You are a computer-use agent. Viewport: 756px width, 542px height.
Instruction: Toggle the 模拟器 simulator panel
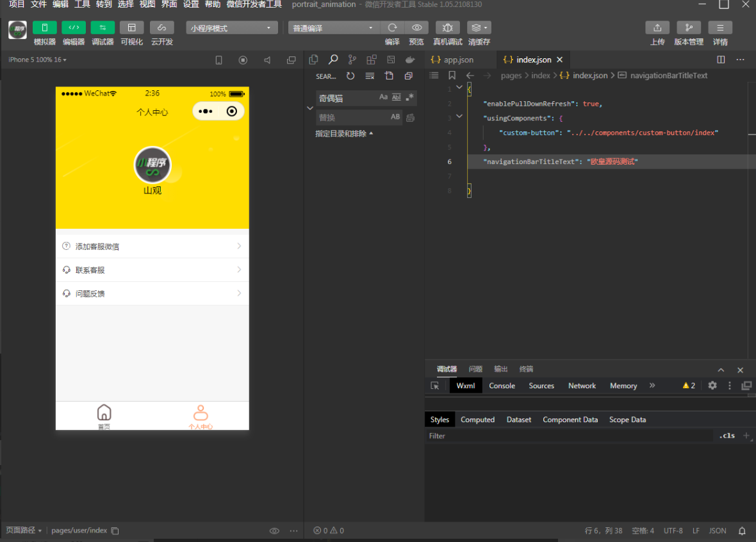44,28
